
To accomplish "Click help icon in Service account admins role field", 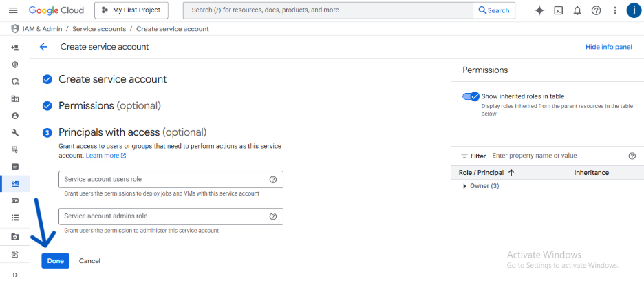I will tap(272, 216).
